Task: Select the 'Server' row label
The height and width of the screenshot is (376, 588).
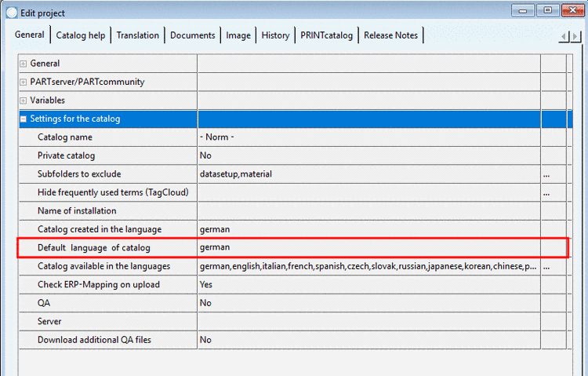Action: click(x=49, y=321)
